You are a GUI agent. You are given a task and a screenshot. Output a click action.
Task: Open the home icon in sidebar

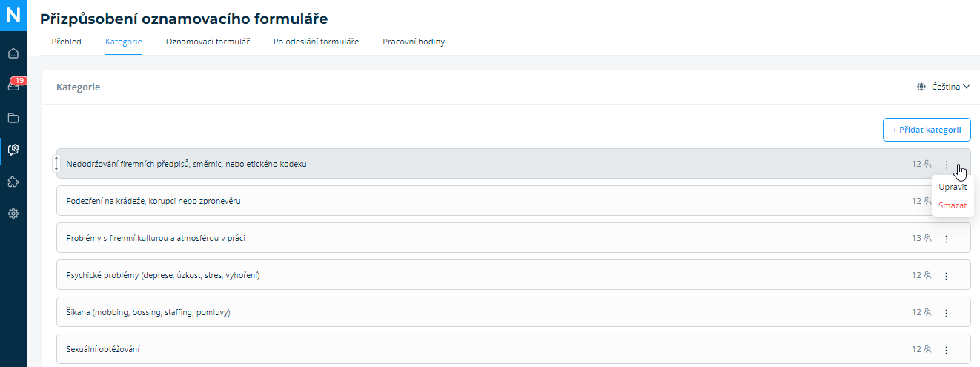pyautogui.click(x=13, y=53)
